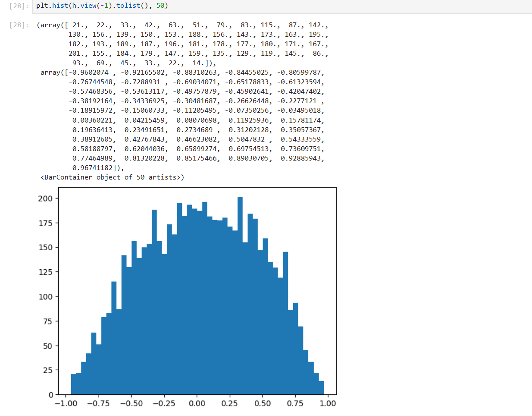Screen dimensions: 532x416
Task: Click the x-axis tick label 1.00
Action: (x=328, y=403)
